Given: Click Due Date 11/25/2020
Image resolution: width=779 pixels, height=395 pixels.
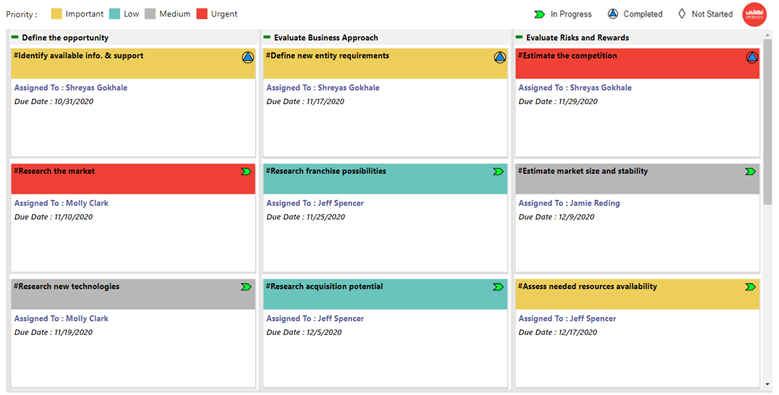Looking at the screenshot, I should (306, 217).
